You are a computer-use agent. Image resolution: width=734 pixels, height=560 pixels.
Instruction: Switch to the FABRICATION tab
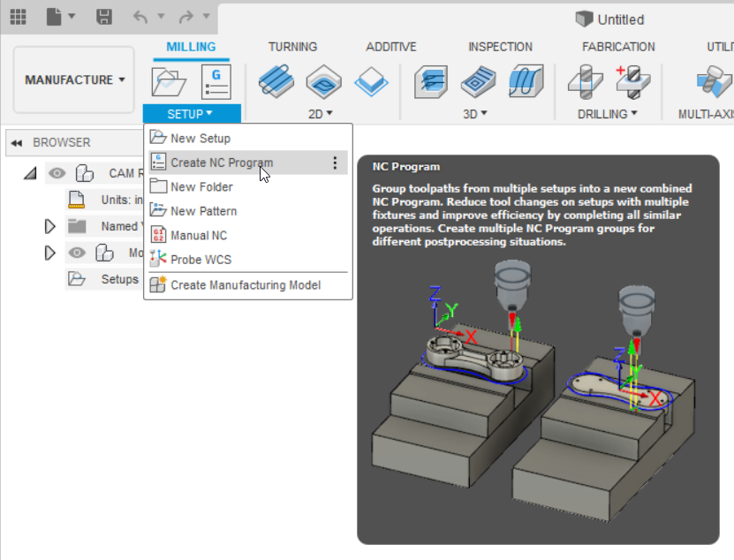(618, 47)
